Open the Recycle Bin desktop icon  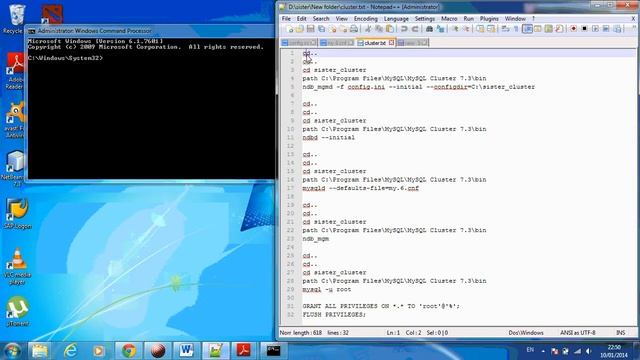[x=15, y=19]
